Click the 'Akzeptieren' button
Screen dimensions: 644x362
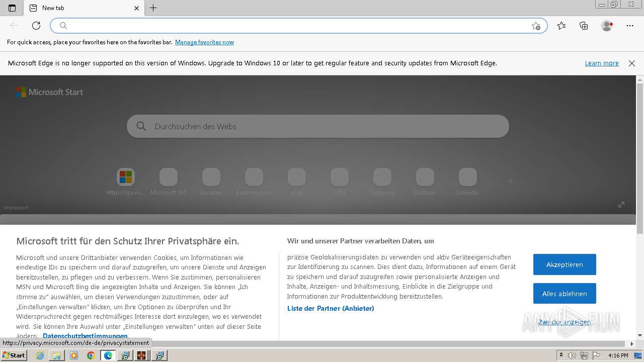click(x=565, y=264)
